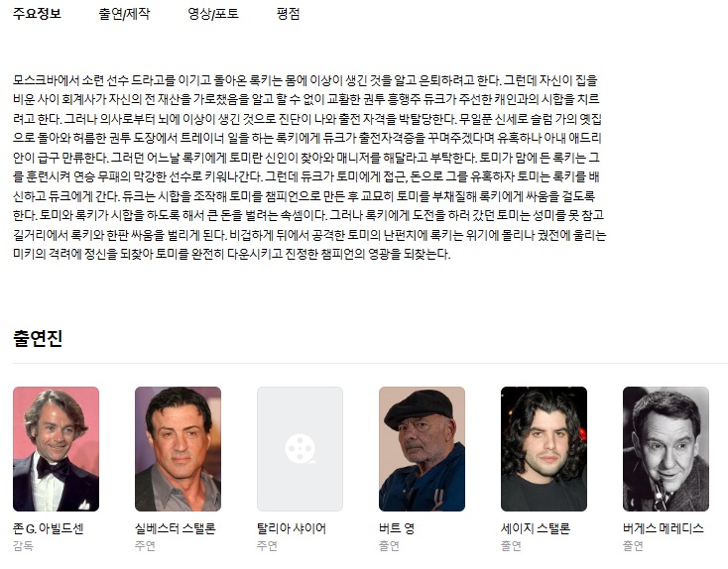Click the 출연진 section heading
The width and height of the screenshot is (728, 569).
pos(38,338)
